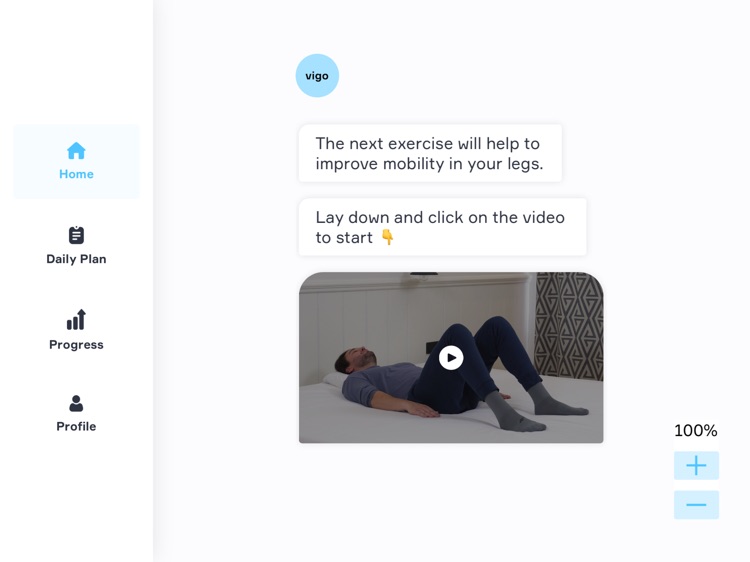
Task: Click the pointing-down hand emoji
Action: point(387,237)
